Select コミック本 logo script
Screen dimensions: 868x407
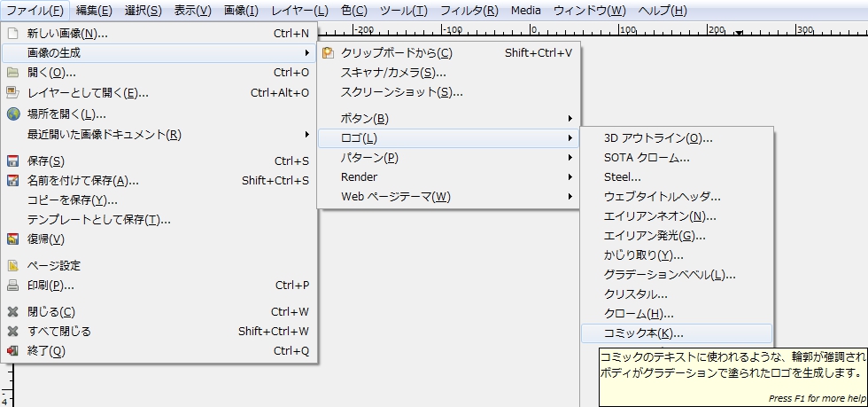pos(677,333)
